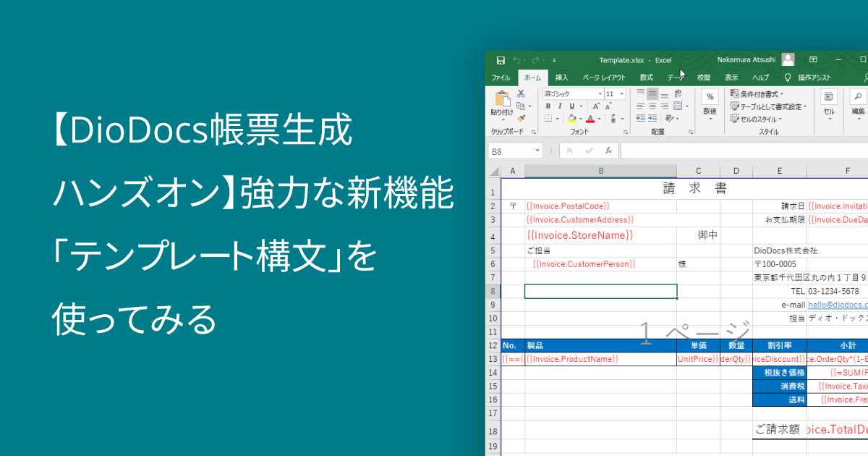Open clipboard group dialog launcher
This screenshot has height=456, width=868.
point(533,132)
